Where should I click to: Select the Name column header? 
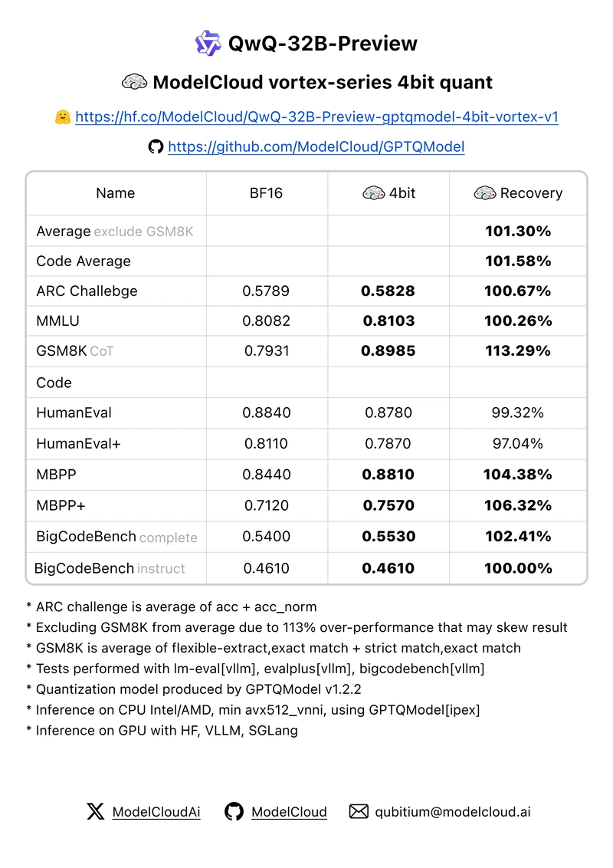tap(115, 193)
